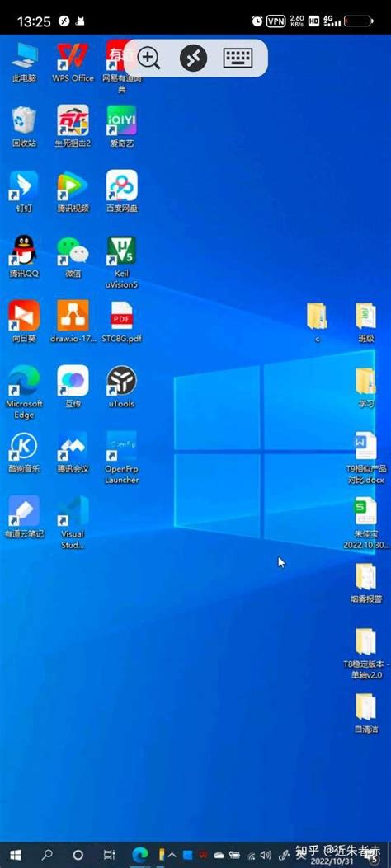Open the 互传 file transfer shortcut
This screenshot has width=391, height=868.
click(73, 387)
